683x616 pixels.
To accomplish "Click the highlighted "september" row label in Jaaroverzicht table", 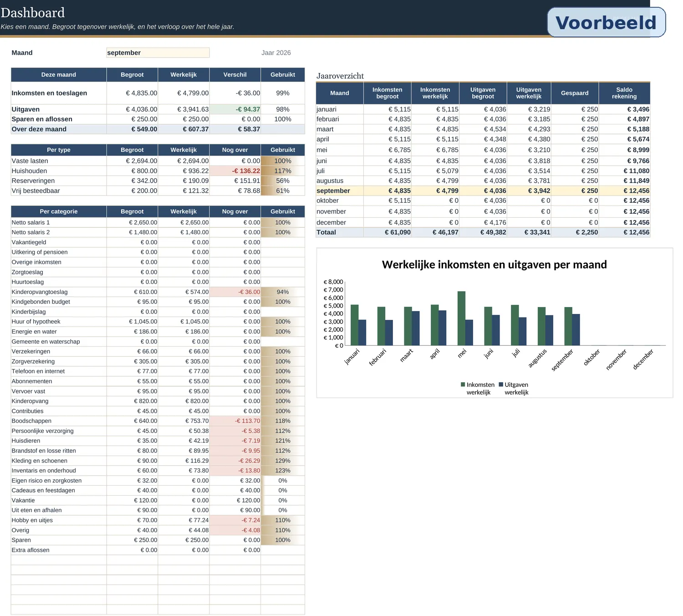I will [x=333, y=191].
